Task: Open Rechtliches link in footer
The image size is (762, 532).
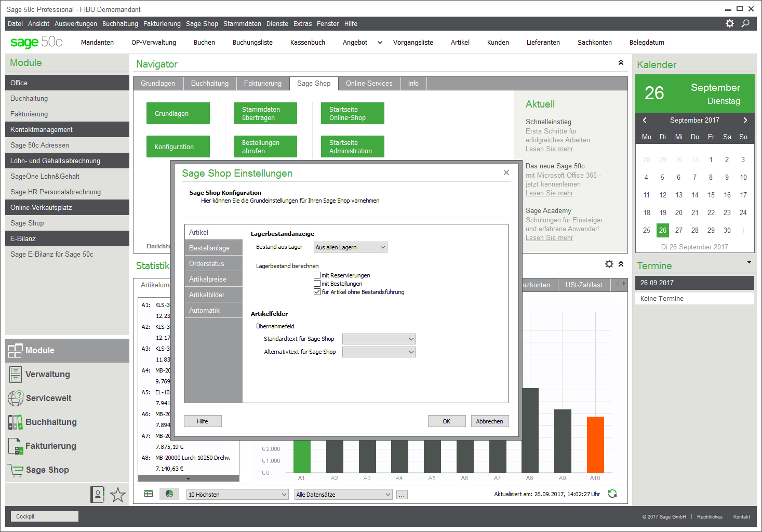Action: (710, 517)
